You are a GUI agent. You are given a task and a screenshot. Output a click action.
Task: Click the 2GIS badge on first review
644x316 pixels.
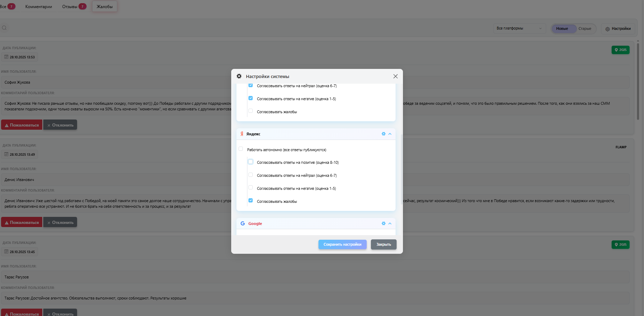click(620, 50)
